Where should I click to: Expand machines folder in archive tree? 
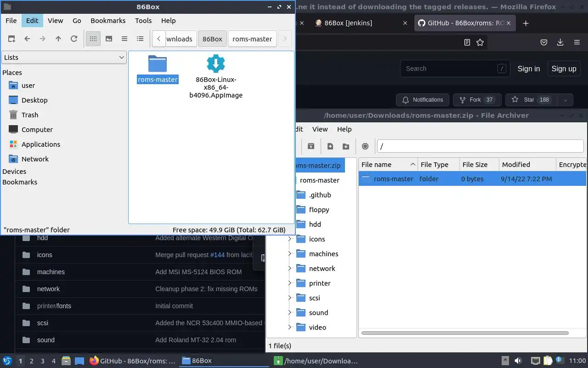point(290,254)
